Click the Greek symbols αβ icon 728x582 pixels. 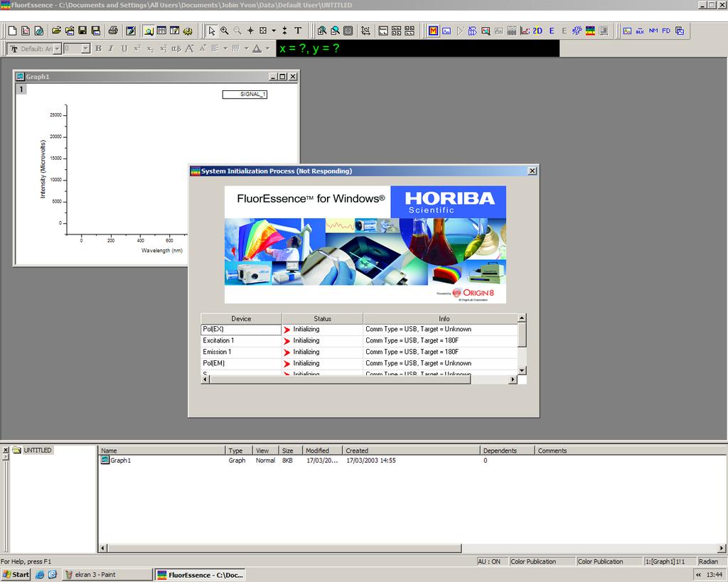176,48
